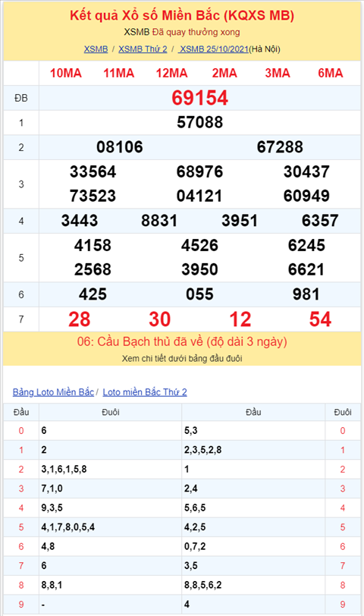
Task: Select third prize number 68976
Action: coord(199,171)
